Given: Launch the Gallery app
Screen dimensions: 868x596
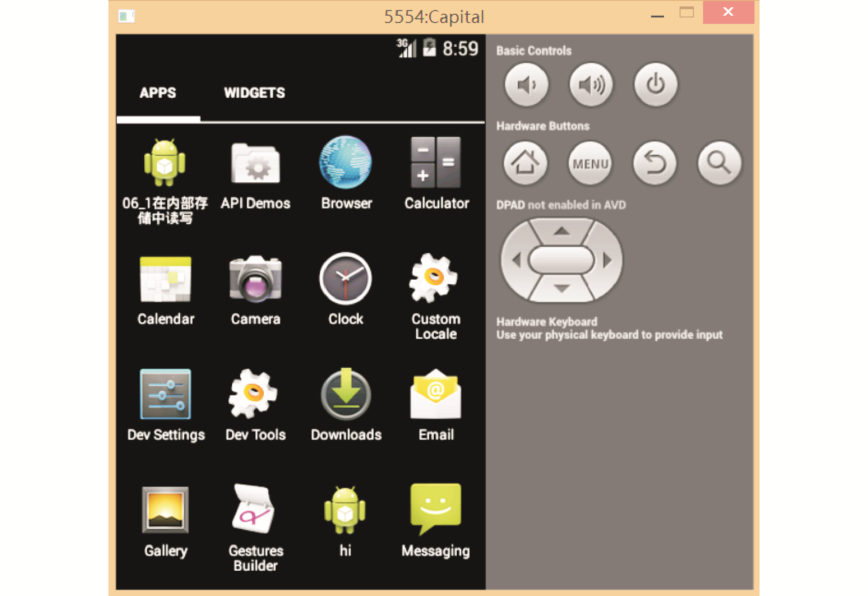Looking at the screenshot, I should click(x=165, y=510).
